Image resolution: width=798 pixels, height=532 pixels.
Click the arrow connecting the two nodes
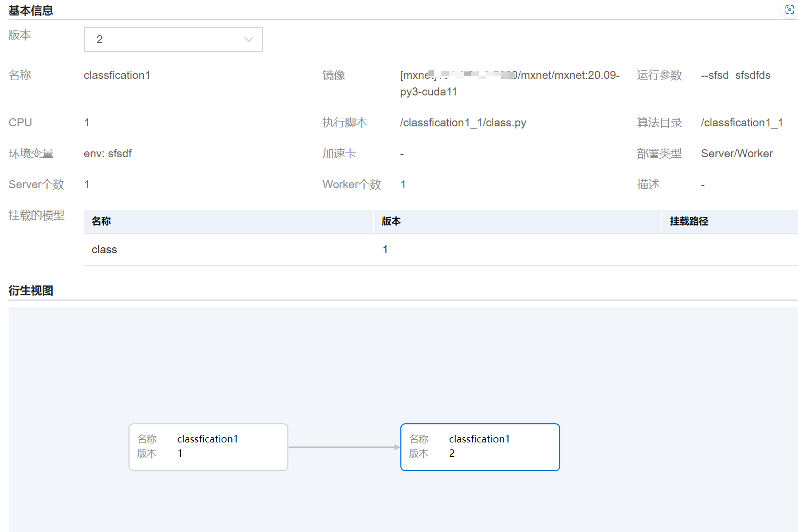[344, 447]
